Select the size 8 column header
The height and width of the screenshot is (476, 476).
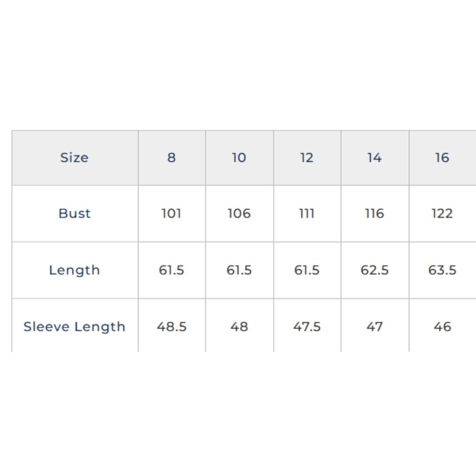[171, 158]
